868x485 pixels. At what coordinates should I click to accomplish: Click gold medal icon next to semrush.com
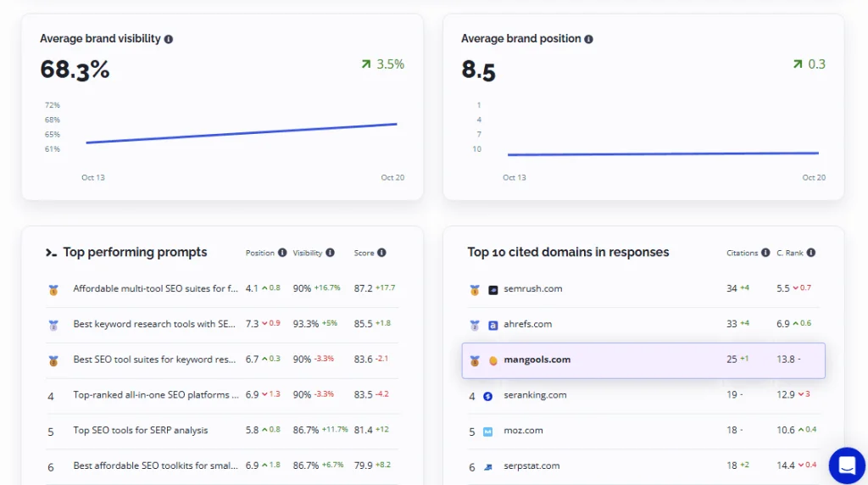point(475,290)
